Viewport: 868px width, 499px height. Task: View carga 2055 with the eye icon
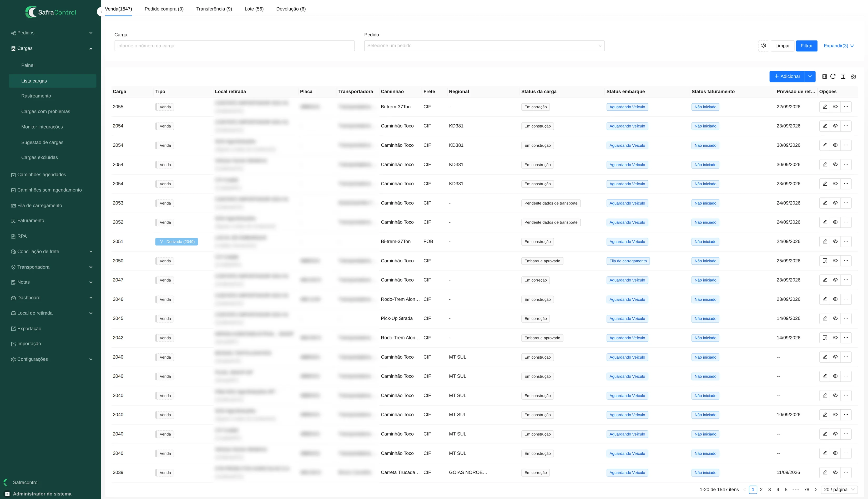coord(835,106)
